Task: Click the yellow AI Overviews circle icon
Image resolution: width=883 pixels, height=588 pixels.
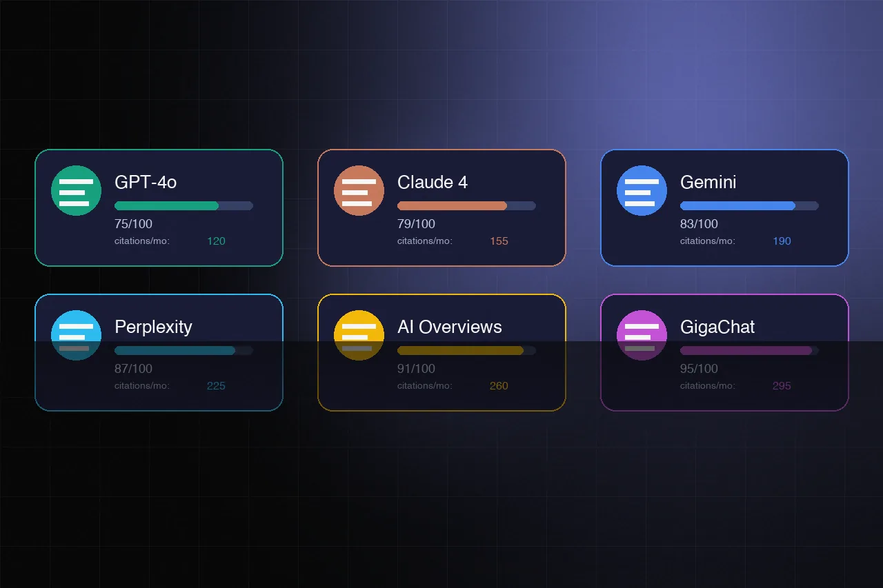Action: point(359,335)
